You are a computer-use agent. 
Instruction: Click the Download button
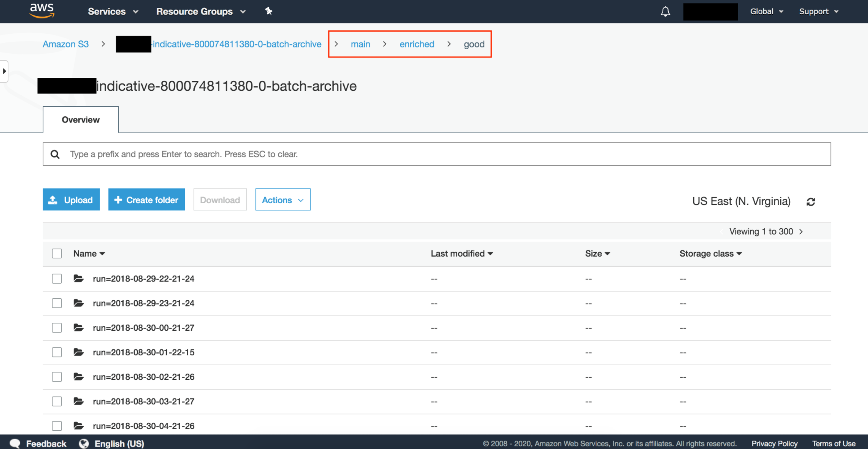pyautogui.click(x=220, y=200)
